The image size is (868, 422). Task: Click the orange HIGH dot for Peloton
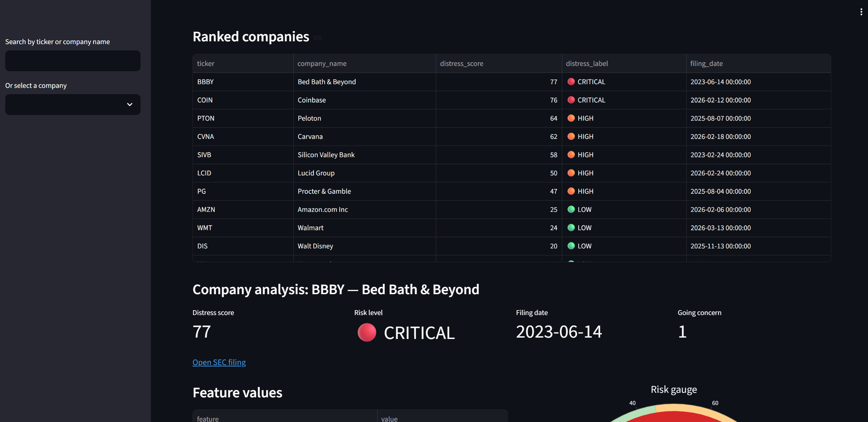pyautogui.click(x=571, y=118)
